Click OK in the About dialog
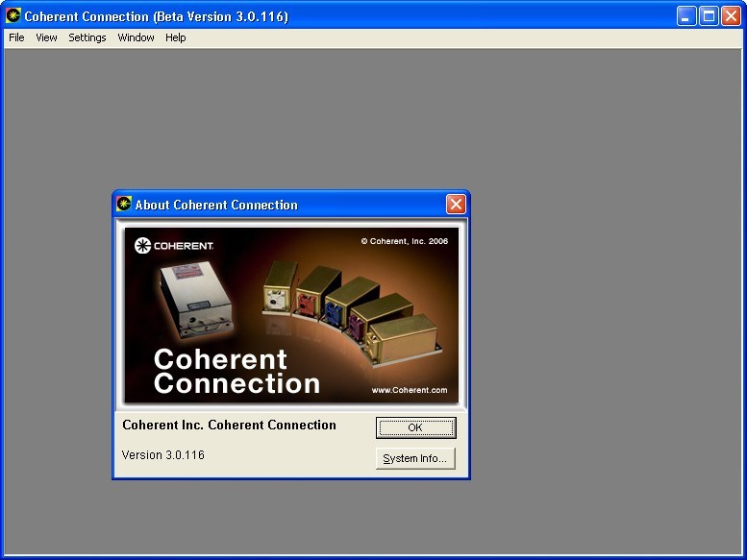Viewport: 747px width, 560px height. click(x=415, y=427)
